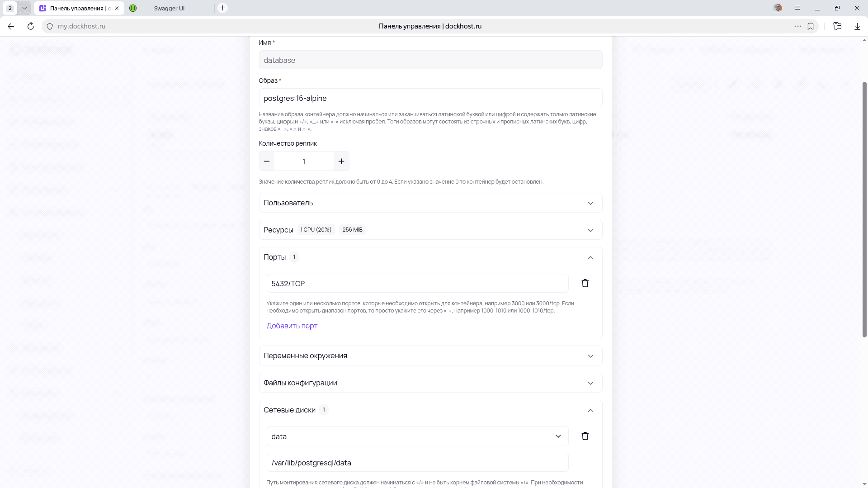This screenshot has height=488, width=868.
Task: Increase replica count with plus button
Action: pos(341,161)
